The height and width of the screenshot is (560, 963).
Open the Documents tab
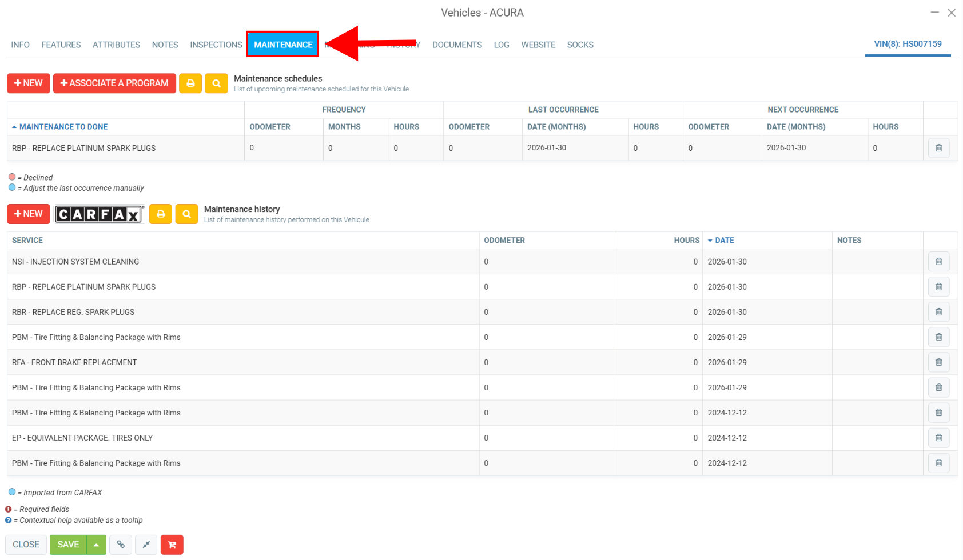[457, 45]
